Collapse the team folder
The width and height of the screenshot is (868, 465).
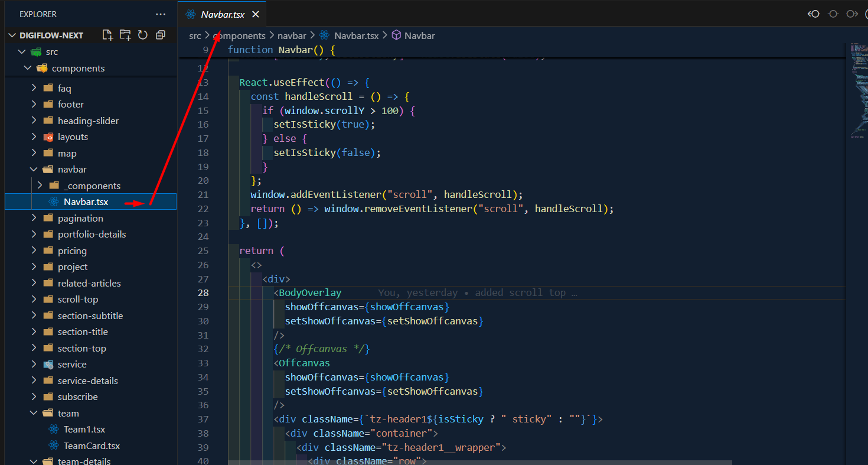(x=34, y=413)
